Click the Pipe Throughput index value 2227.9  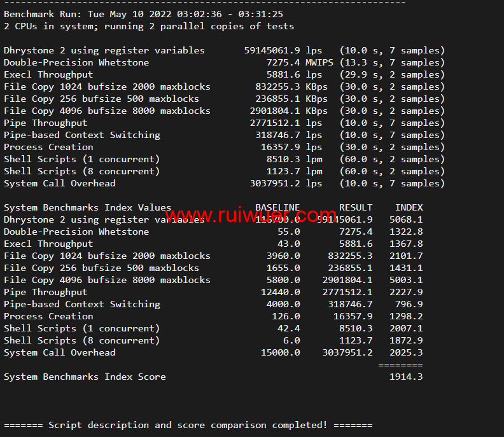click(406, 292)
